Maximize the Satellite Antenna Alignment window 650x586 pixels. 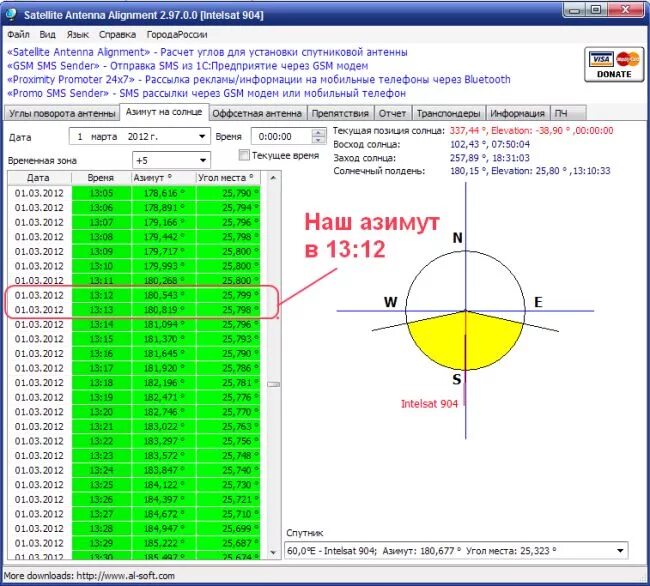596,10
